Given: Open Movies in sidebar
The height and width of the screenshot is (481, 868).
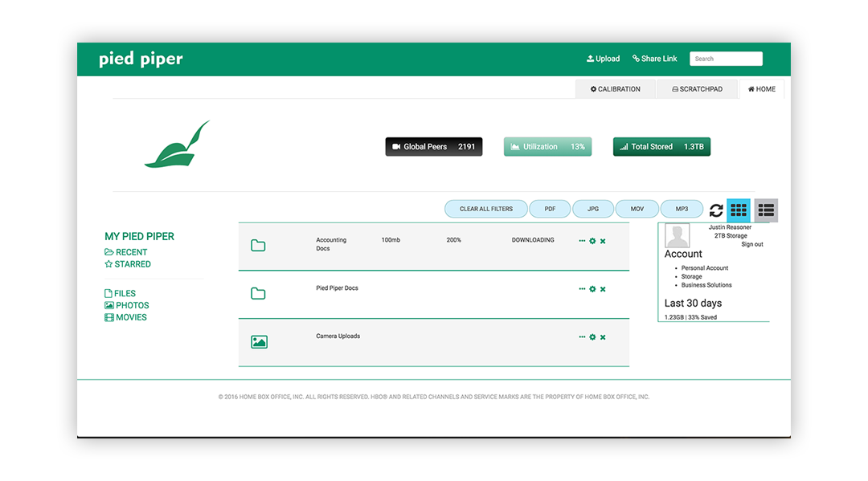Looking at the screenshot, I should click(125, 317).
